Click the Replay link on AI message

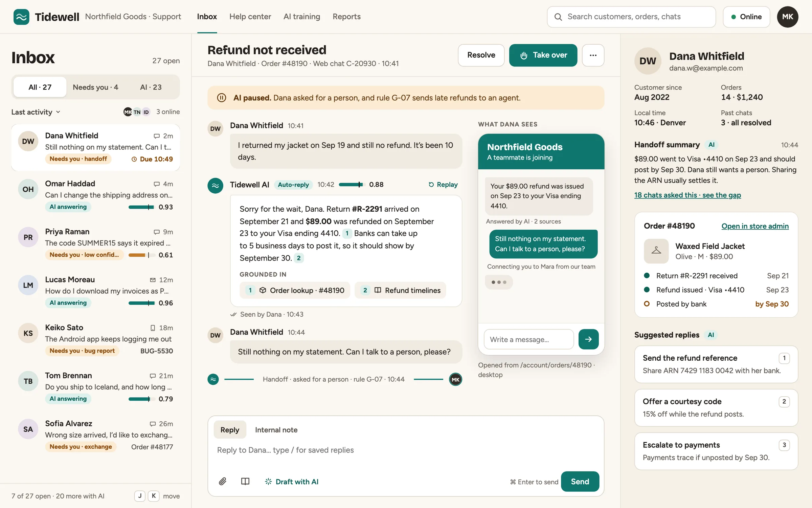point(443,185)
